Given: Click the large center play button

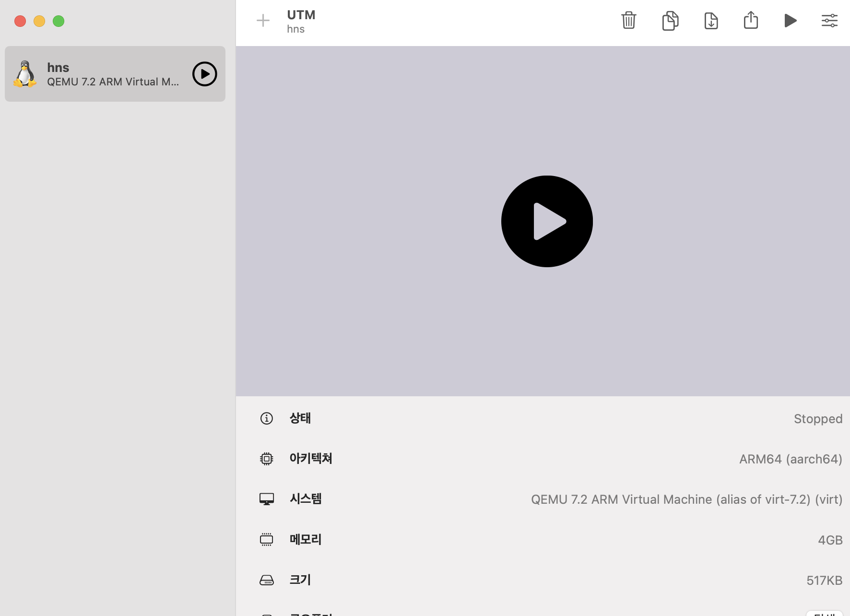Looking at the screenshot, I should pyautogui.click(x=547, y=221).
